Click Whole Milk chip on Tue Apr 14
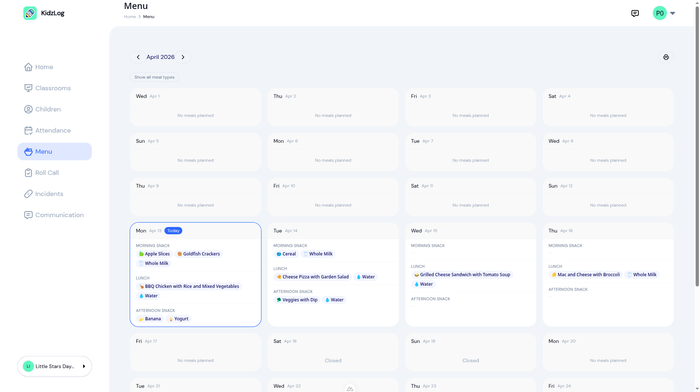Image resolution: width=700 pixels, height=392 pixels. (x=318, y=254)
